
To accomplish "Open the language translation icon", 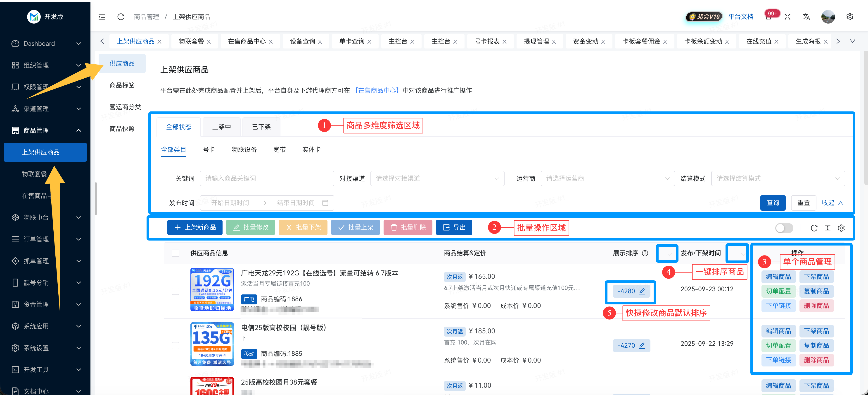I will 806,17.
